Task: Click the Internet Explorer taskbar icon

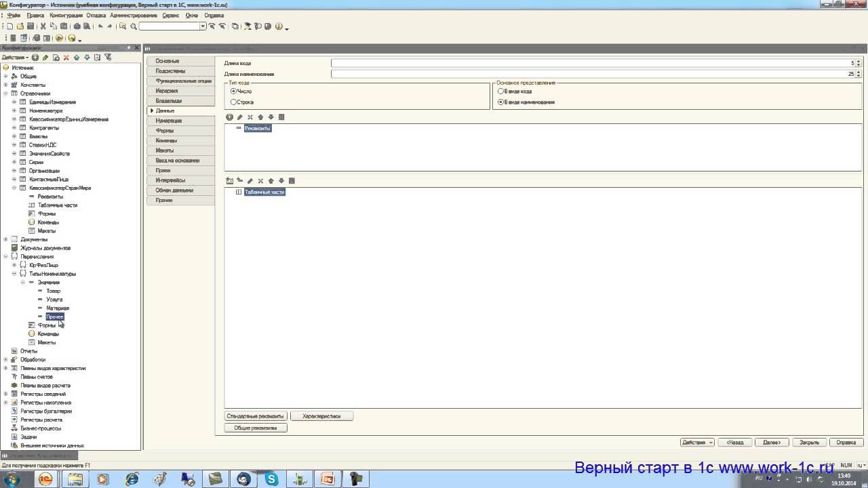Action: tap(132, 479)
